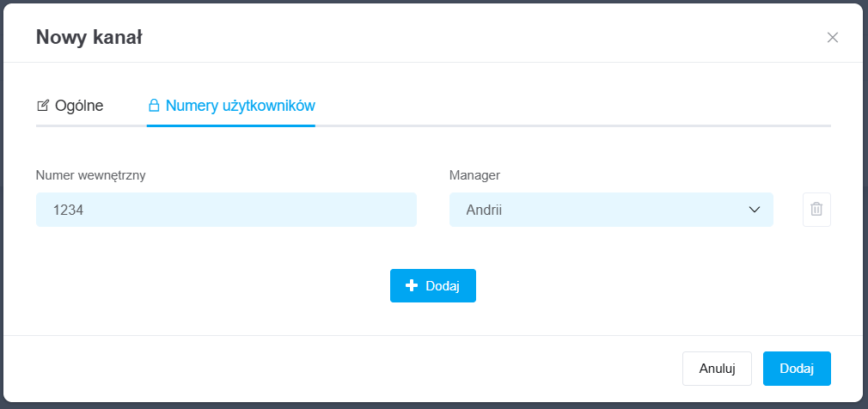This screenshot has height=409, width=868.
Task: Click the Numer wewnętrzny field label
Action: (x=90, y=175)
